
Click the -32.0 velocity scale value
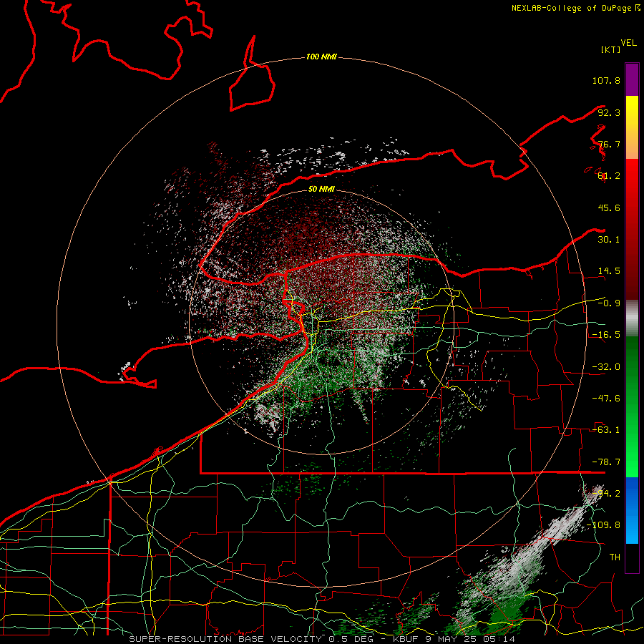click(606, 367)
